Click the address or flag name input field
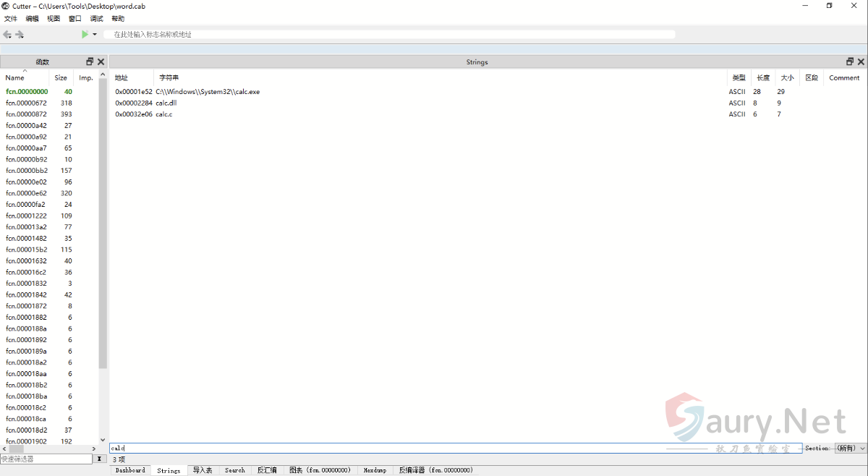868x476 pixels. [391, 35]
